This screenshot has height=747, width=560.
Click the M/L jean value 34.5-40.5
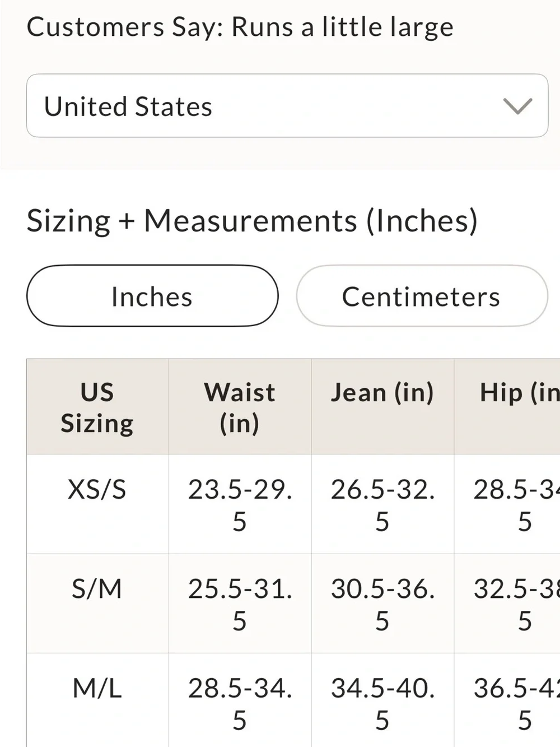[x=382, y=703]
